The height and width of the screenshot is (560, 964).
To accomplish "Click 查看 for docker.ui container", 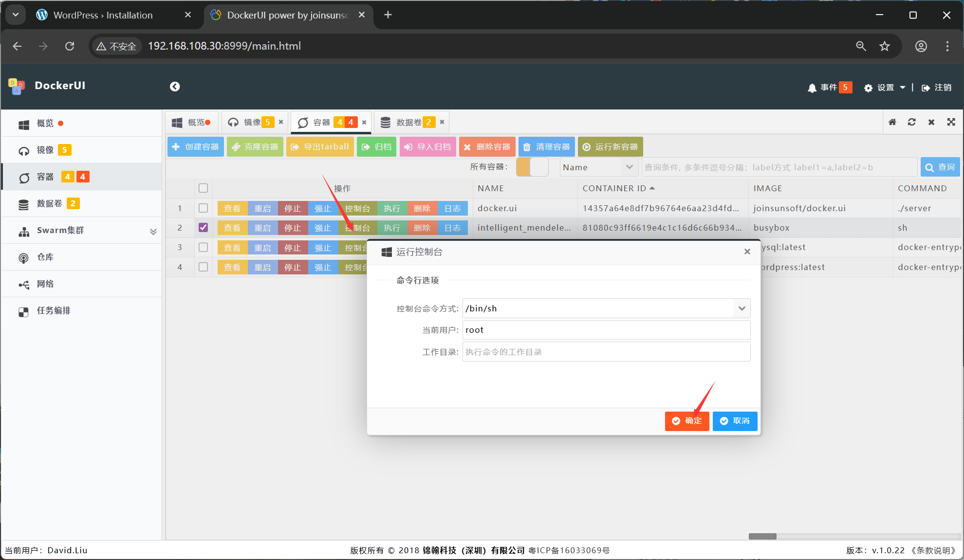I will pos(232,208).
